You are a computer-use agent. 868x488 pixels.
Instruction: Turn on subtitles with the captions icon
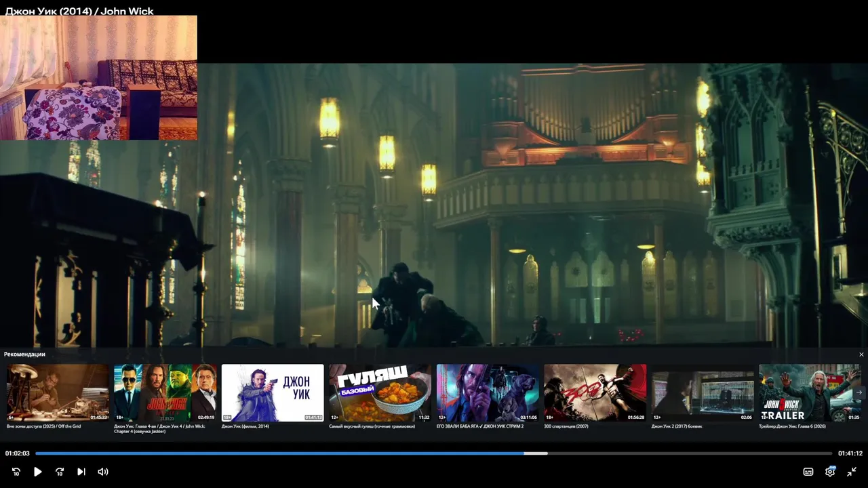808,472
